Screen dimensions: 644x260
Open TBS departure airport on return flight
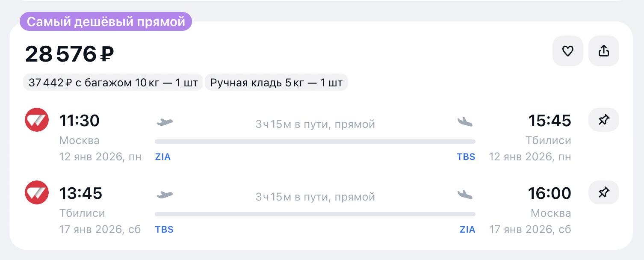164,230
